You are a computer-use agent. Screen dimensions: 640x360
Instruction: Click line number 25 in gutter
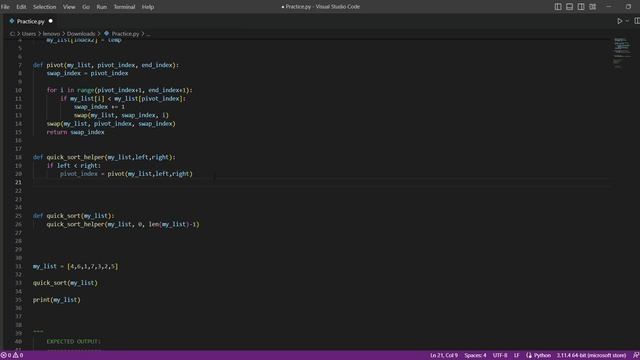[x=18, y=216]
